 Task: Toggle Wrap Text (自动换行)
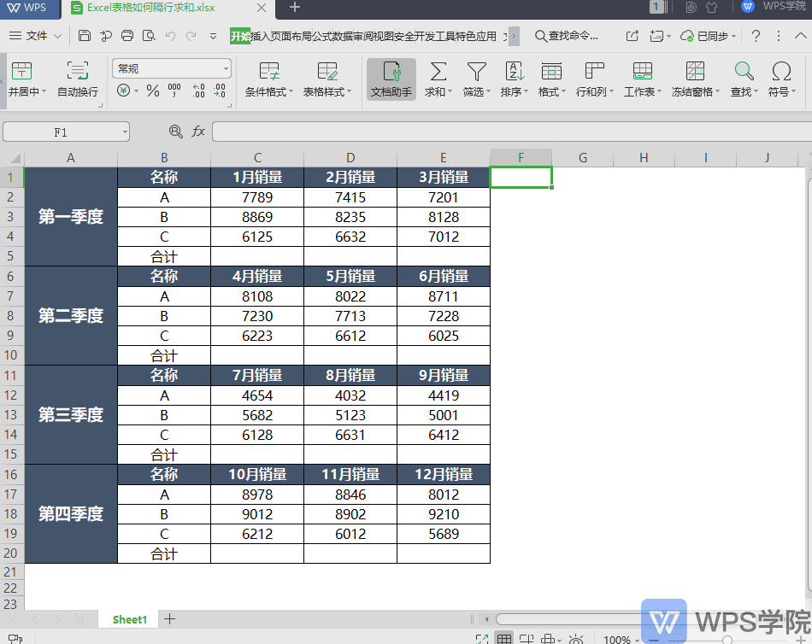coord(78,72)
